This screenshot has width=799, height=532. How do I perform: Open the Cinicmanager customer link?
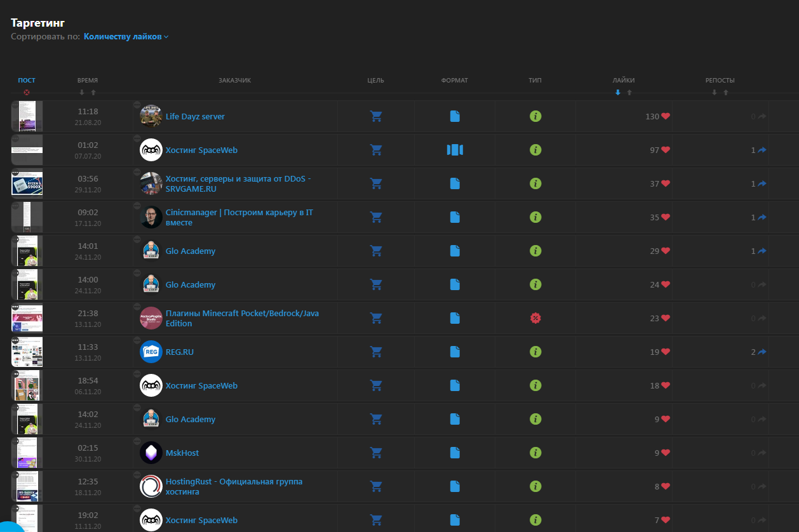[239, 218]
